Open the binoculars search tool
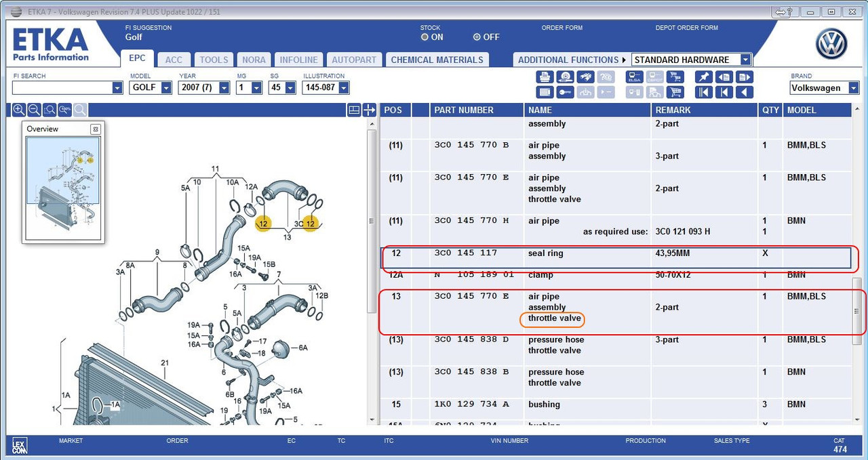Screen dimensions: 868x460 point(586,77)
